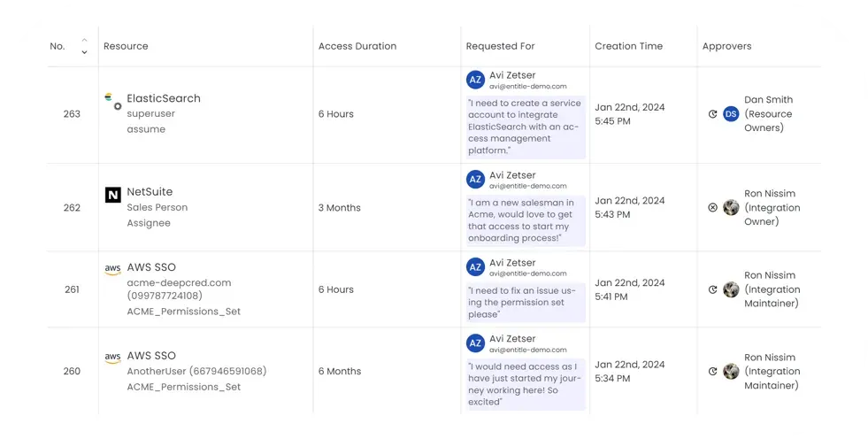Click AWS logo for request 261
Screen dimensions: 868x439
[x=113, y=270]
